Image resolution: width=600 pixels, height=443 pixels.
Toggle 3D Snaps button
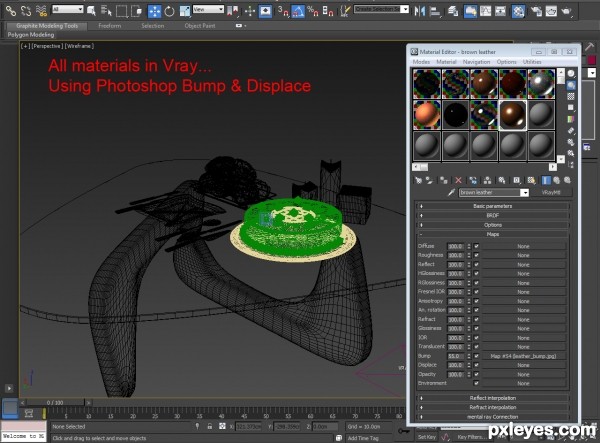click(x=283, y=11)
